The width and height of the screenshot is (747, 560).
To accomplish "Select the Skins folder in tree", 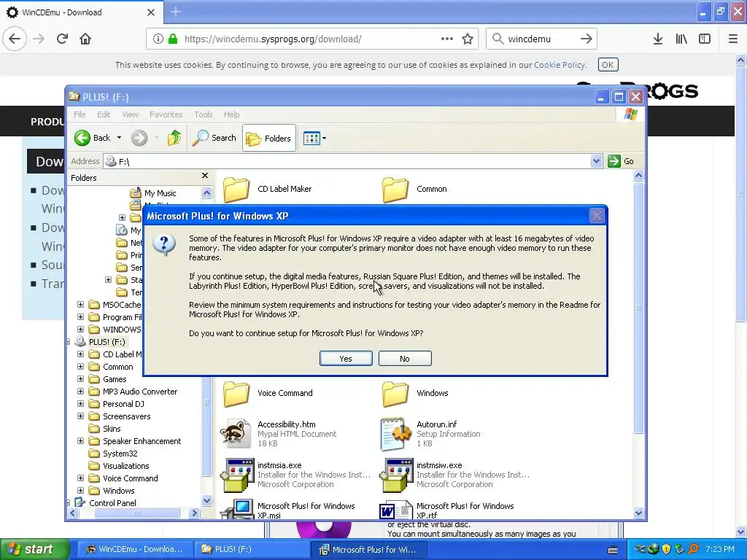I will click(112, 429).
